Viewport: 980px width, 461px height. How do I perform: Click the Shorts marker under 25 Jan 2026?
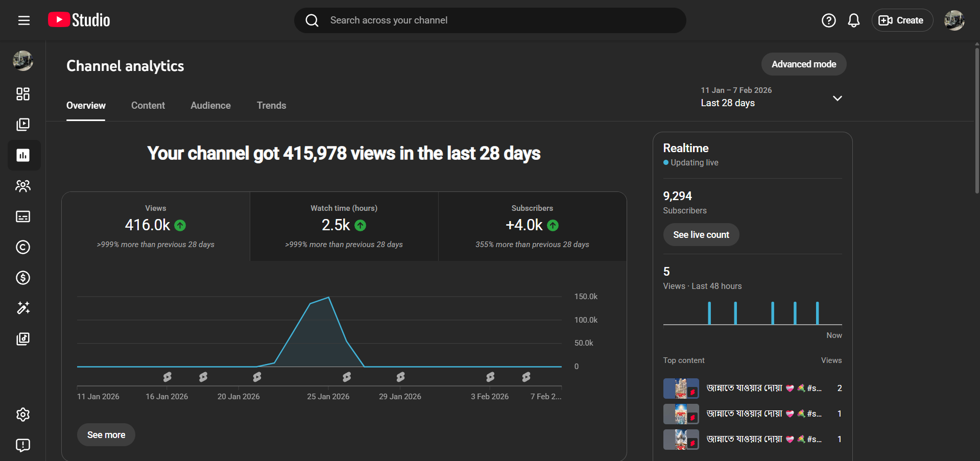347,377
